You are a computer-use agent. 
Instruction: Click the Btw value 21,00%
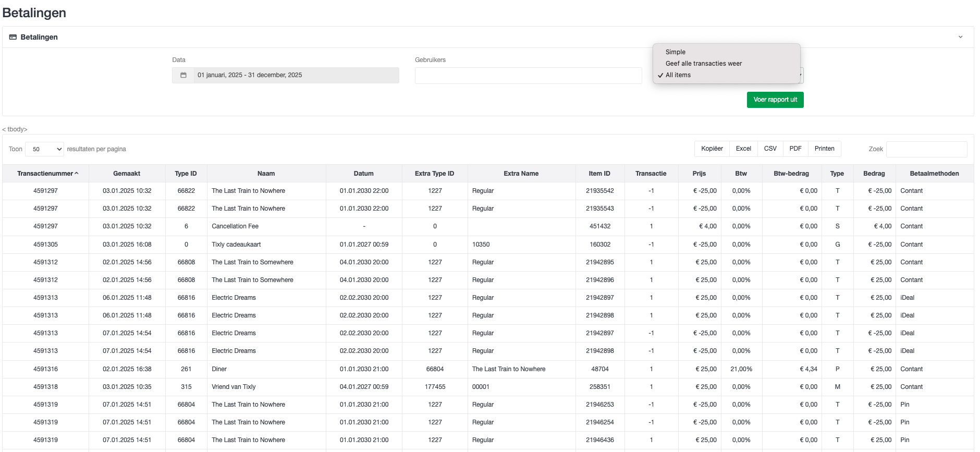[x=741, y=369]
